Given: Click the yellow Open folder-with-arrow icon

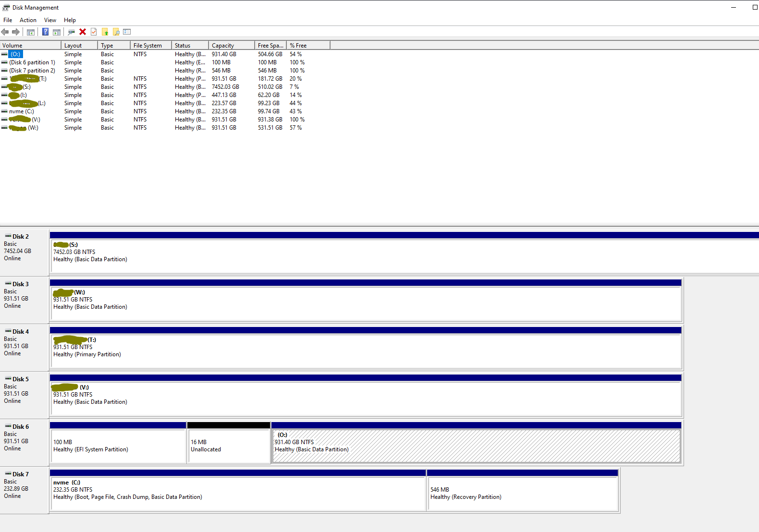Looking at the screenshot, I should [x=105, y=32].
